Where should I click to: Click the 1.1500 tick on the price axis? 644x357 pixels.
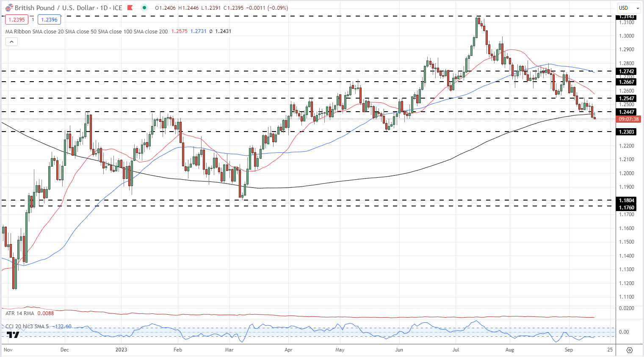point(627,242)
